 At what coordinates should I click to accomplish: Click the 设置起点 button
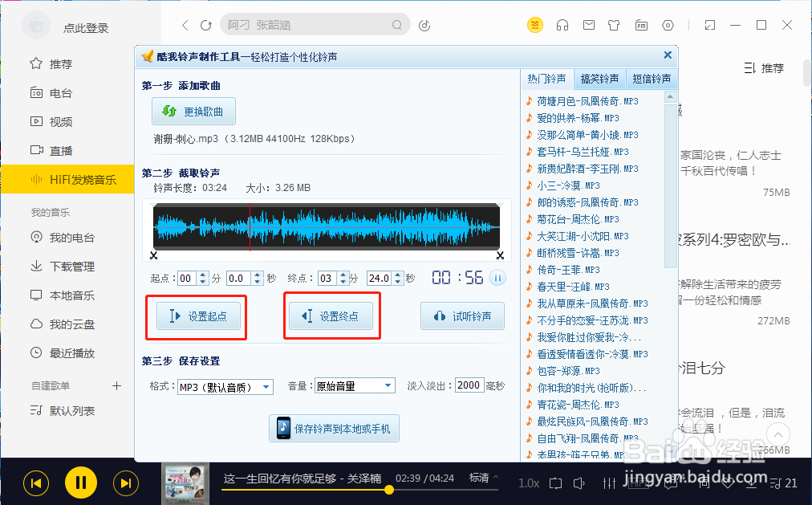[198, 316]
